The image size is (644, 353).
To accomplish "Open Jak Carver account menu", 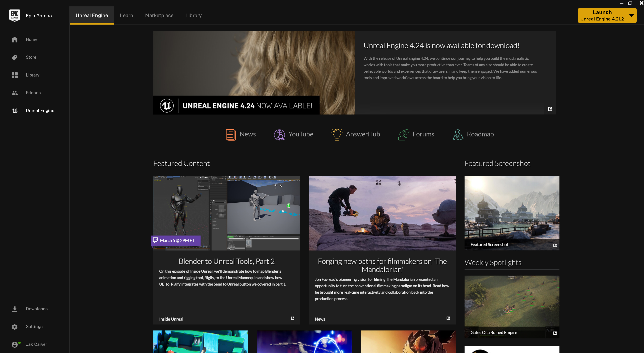I will [36, 344].
